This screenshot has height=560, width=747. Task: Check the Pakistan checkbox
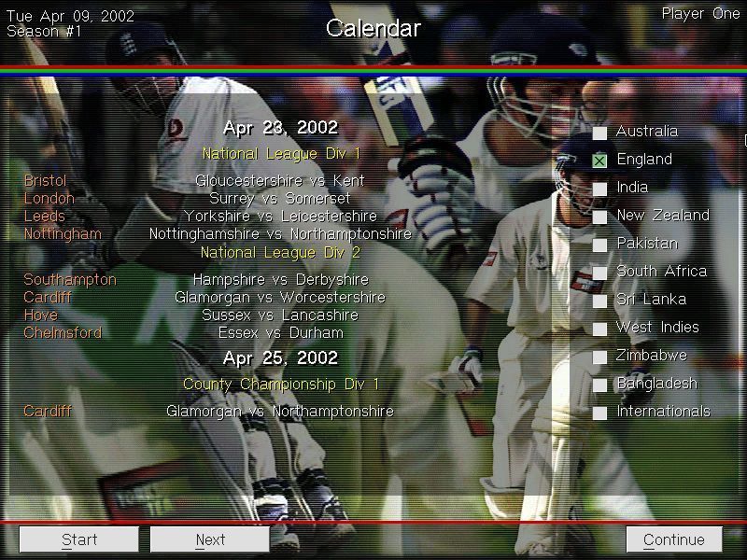599,245
